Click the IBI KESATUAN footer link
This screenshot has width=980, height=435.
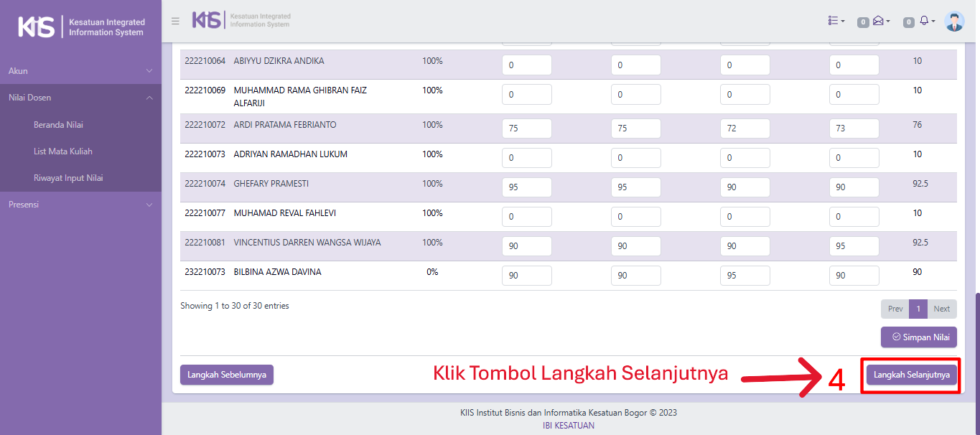(569, 425)
